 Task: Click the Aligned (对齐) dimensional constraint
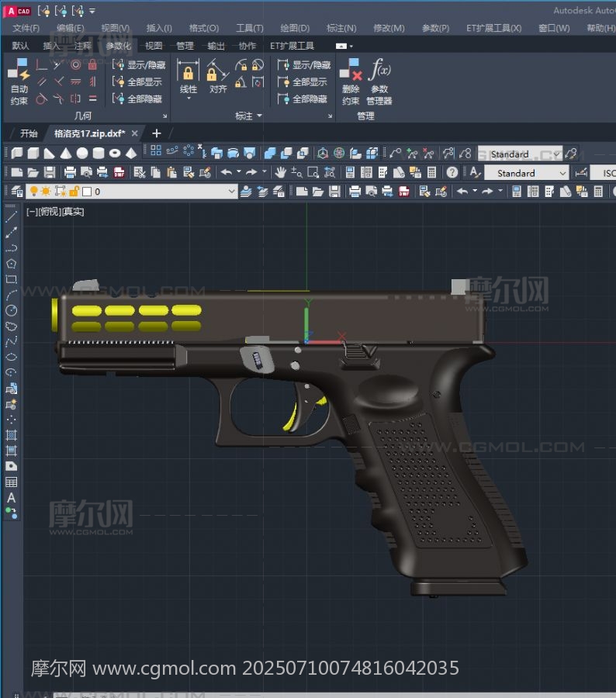[217, 77]
